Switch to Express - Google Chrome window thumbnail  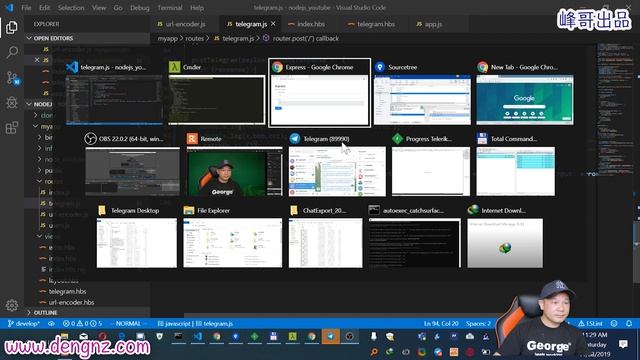point(319,93)
